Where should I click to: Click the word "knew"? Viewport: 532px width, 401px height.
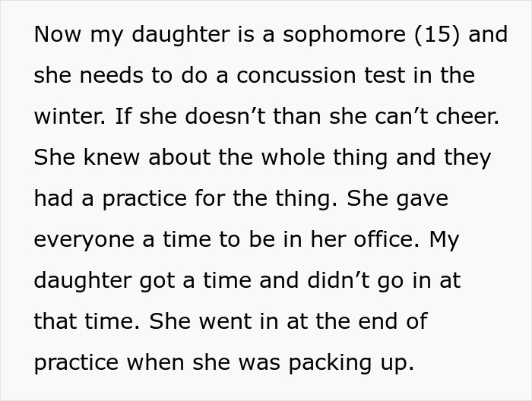tap(103, 158)
